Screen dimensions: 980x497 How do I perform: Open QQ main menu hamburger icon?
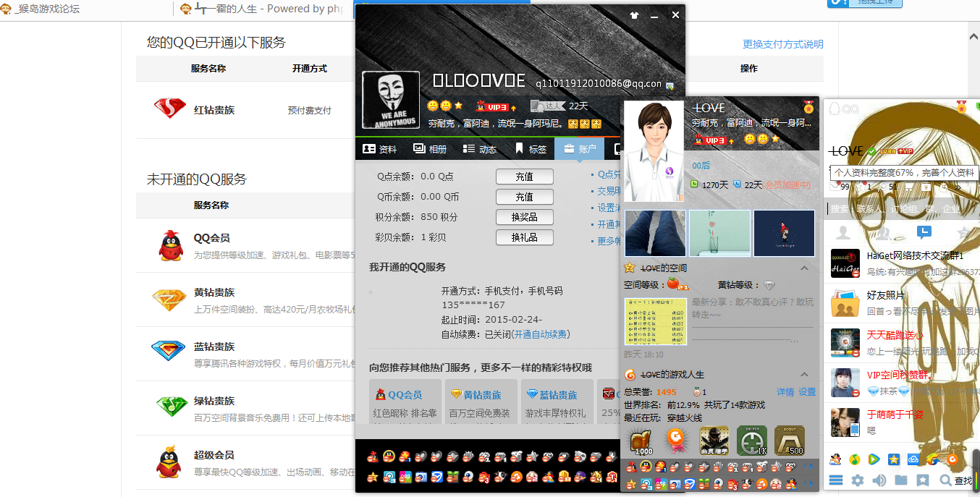[836, 480]
